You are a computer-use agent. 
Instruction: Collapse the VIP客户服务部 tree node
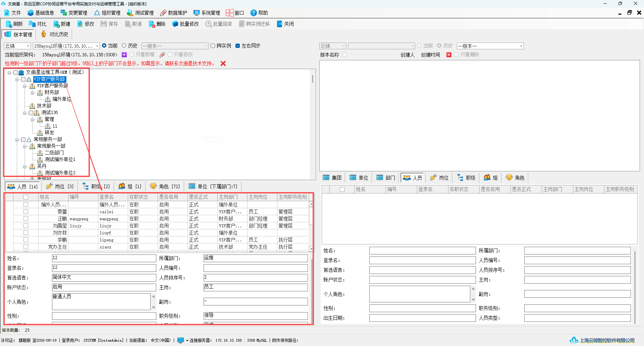[x=17, y=79]
